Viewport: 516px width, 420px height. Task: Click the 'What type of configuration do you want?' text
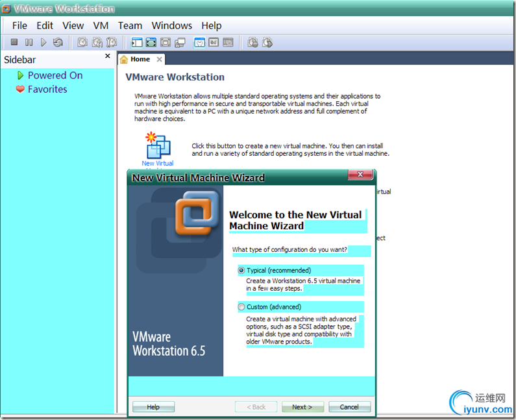(x=289, y=249)
